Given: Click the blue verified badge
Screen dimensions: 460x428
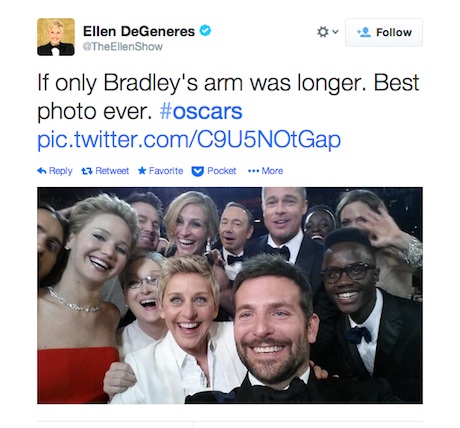Looking at the screenshot, I should click(x=205, y=31).
